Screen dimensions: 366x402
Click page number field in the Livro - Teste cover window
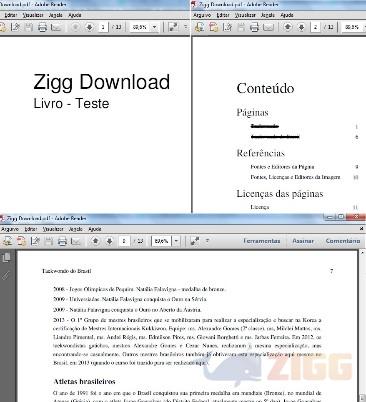[103, 27]
